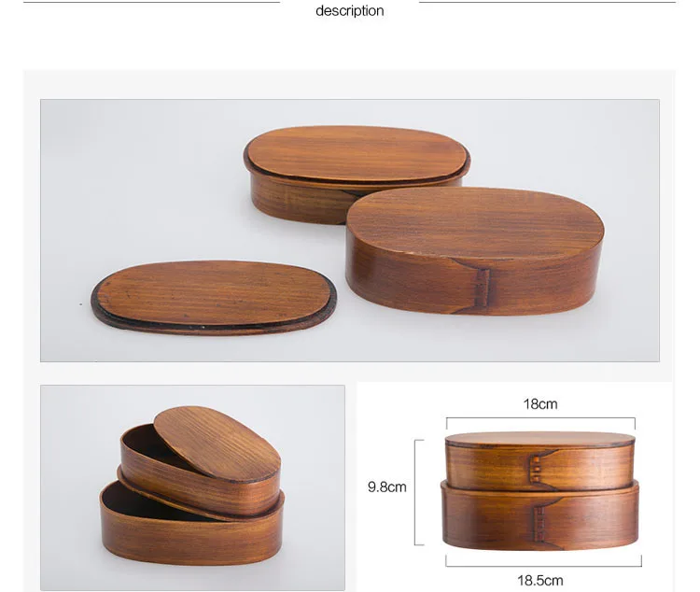
Task: Click the 18.5cm bottom width label
Action: point(540,581)
